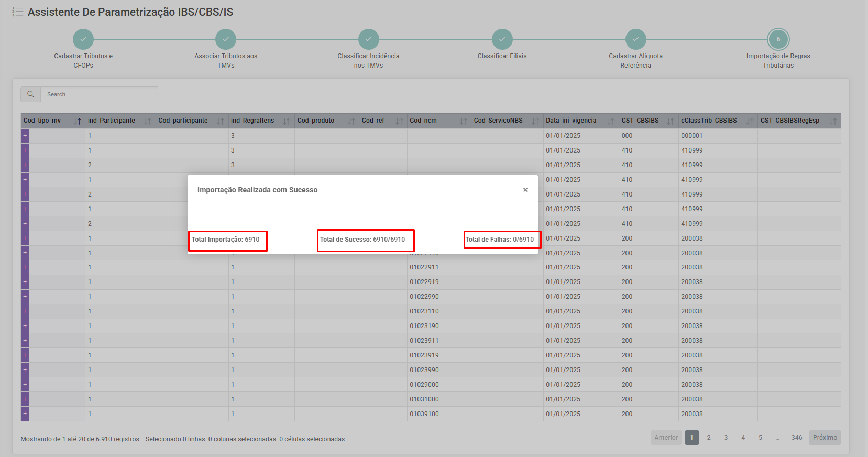This screenshot has height=457, width=868.
Task: Go to page 4 in pagination
Action: pyautogui.click(x=743, y=438)
